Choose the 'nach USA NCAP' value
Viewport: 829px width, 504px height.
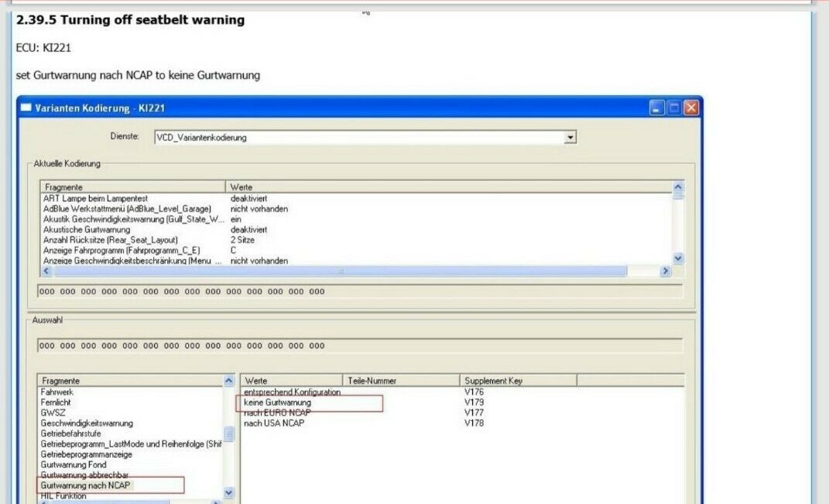tap(274, 423)
